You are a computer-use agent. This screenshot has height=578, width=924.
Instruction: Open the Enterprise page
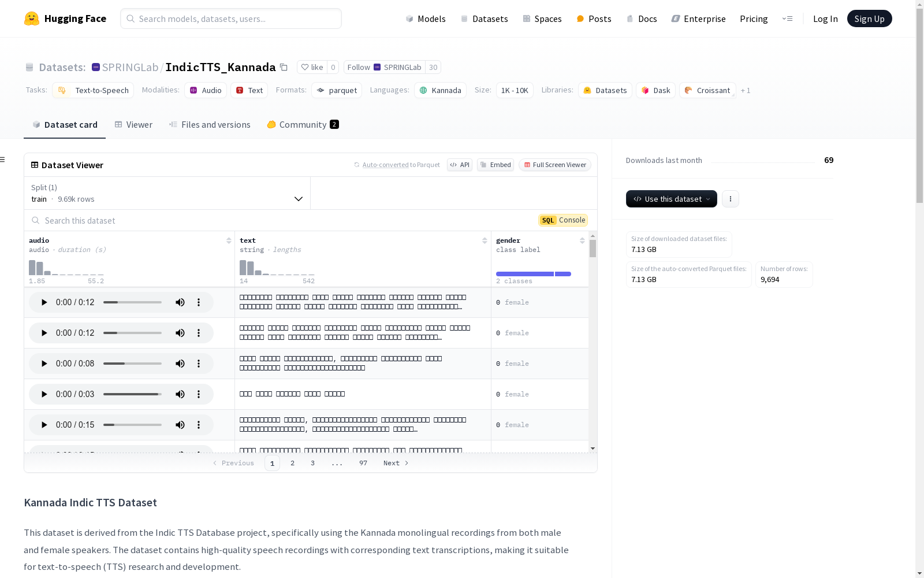click(x=698, y=18)
